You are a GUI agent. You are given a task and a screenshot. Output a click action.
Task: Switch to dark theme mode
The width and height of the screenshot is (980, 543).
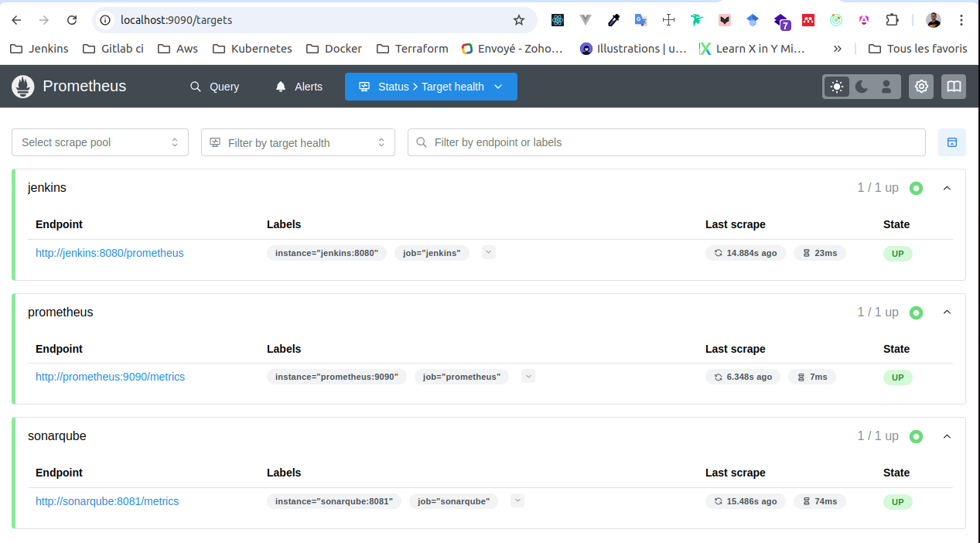[x=862, y=87]
